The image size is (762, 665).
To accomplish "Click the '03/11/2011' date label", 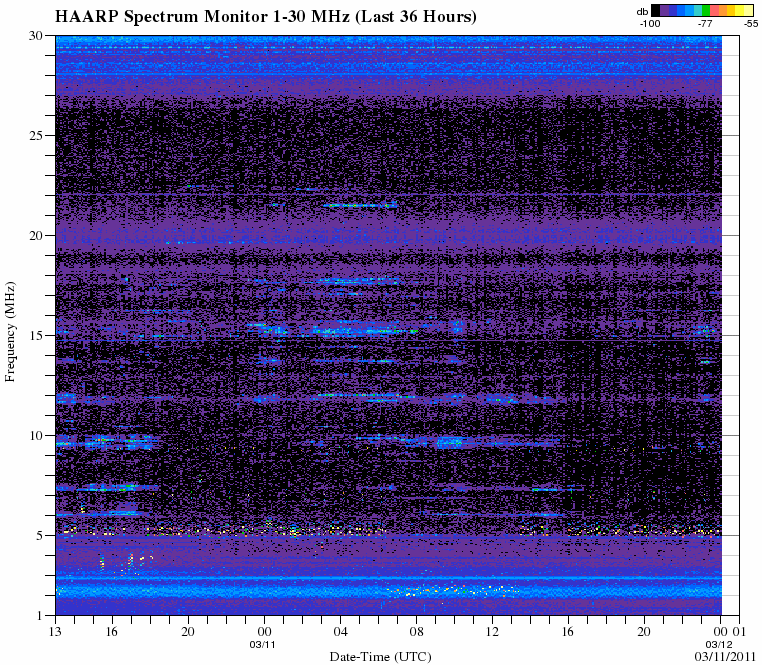I will [x=725, y=657].
